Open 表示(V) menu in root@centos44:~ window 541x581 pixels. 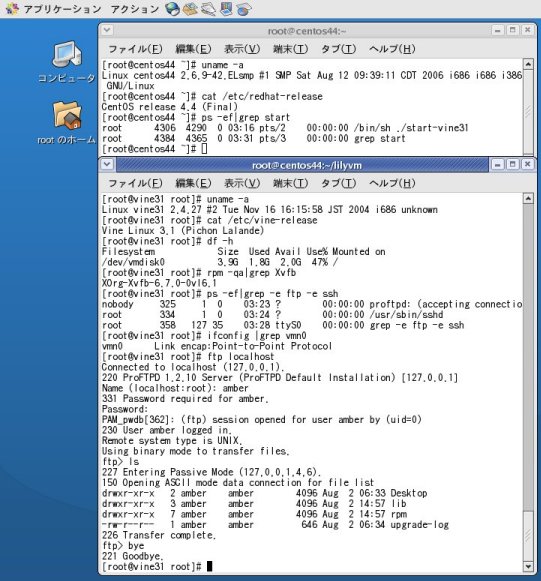point(242,49)
